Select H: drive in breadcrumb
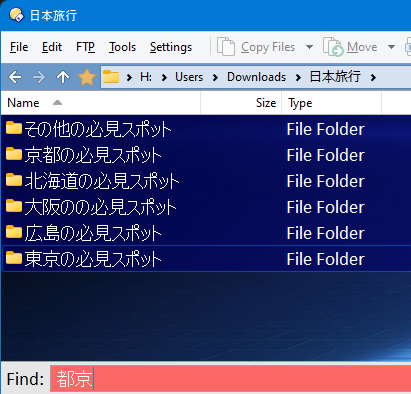The image size is (411, 394). coord(146,77)
